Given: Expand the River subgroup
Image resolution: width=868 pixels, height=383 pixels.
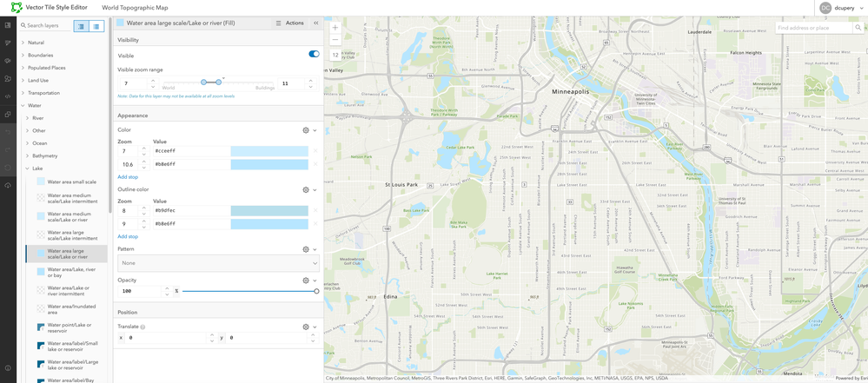Looking at the screenshot, I should 28,118.
